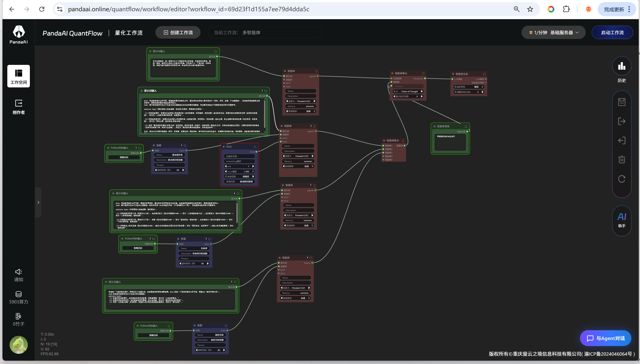Viewport: 640px width, 364px height.
Task: Open the 通知 notifications speaker icon
Action: [x=19, y=272]
